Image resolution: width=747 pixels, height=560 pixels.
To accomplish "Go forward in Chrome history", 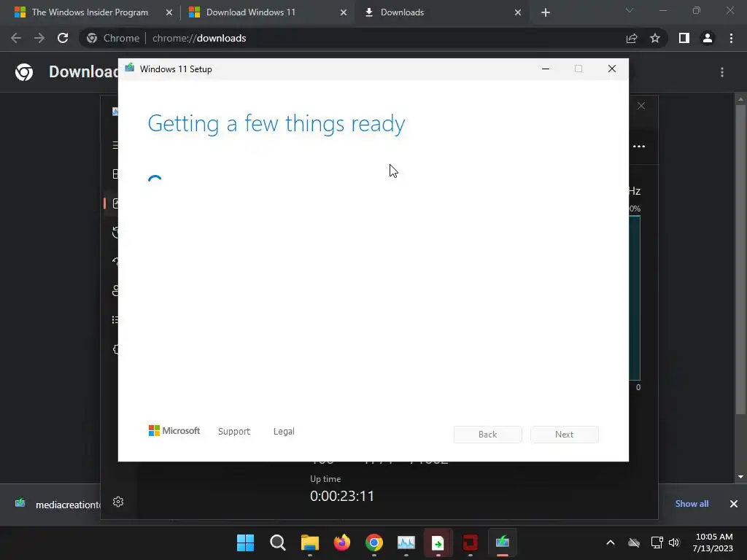I will point(39,38).
